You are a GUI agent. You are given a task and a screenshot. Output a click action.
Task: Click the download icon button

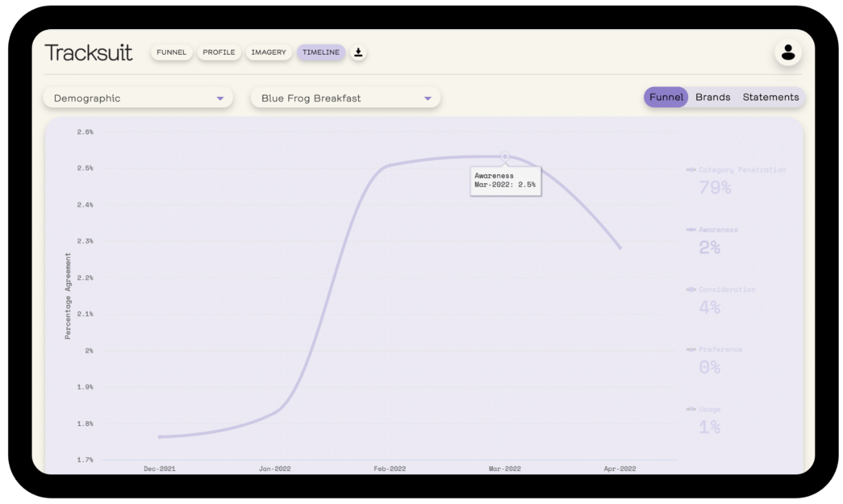358,53
